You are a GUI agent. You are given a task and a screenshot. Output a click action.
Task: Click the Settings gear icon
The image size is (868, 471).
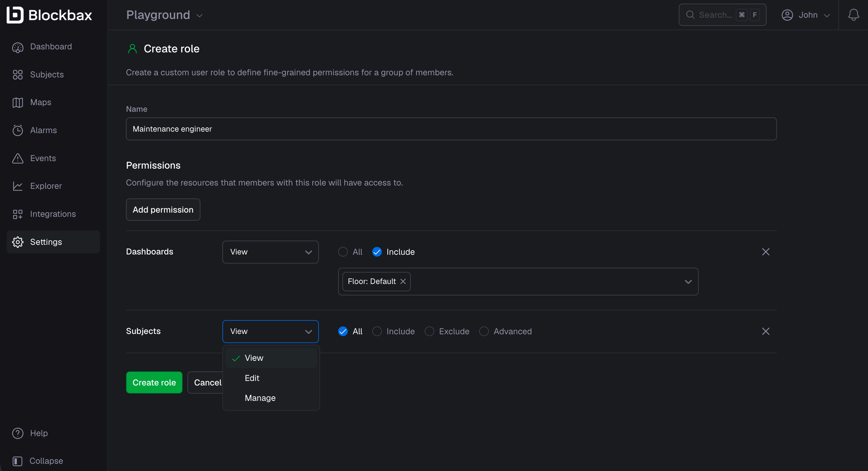pyautogui.click(x=17, y=242)
